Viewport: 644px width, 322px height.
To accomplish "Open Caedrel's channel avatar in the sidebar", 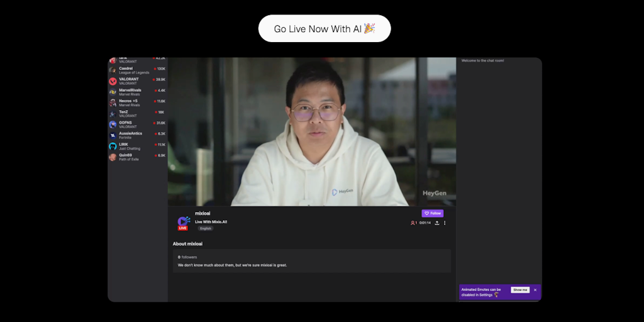I will [113, 70].
